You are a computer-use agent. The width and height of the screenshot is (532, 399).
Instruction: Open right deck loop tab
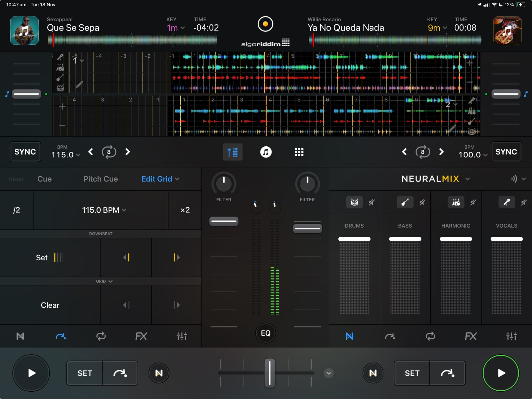[x=430, y=336]
